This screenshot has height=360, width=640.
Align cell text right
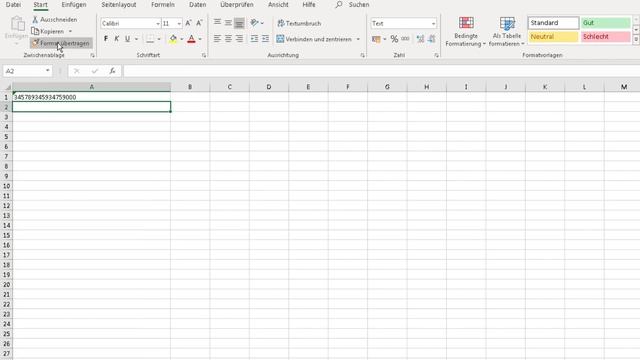point(239,39)
